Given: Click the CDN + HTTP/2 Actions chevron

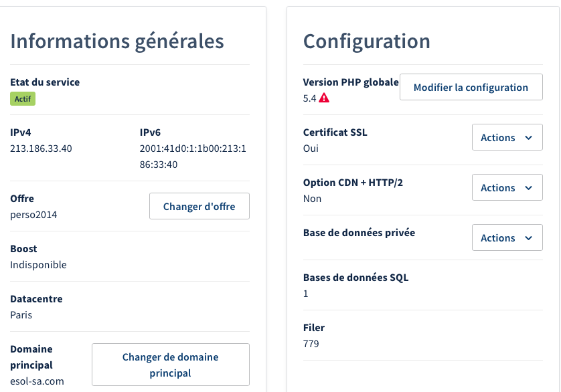Looking at the screenshot, I should (529, 188).
